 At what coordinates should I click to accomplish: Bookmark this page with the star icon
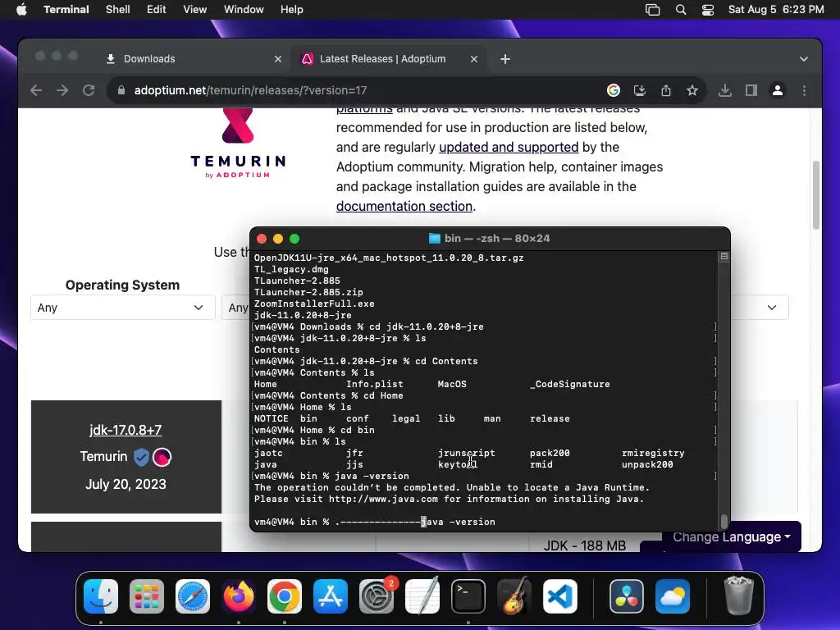(x=692, y=90)
